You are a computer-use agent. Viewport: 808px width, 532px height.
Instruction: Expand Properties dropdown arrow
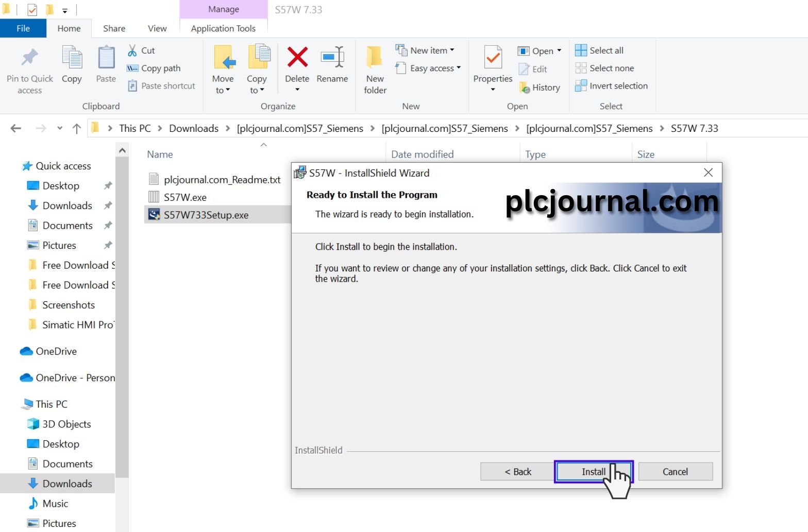click(x=493, y=90)
